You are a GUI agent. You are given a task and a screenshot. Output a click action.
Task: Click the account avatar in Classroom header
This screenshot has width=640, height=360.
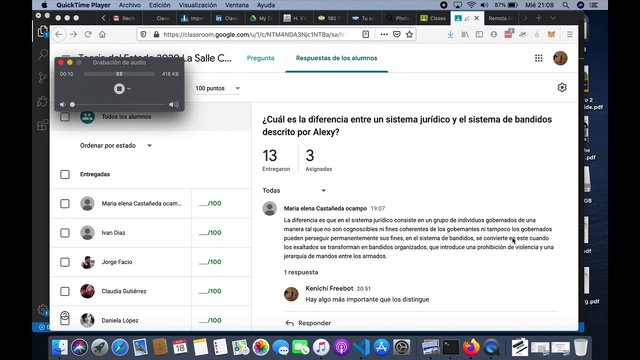pos(560,58)
